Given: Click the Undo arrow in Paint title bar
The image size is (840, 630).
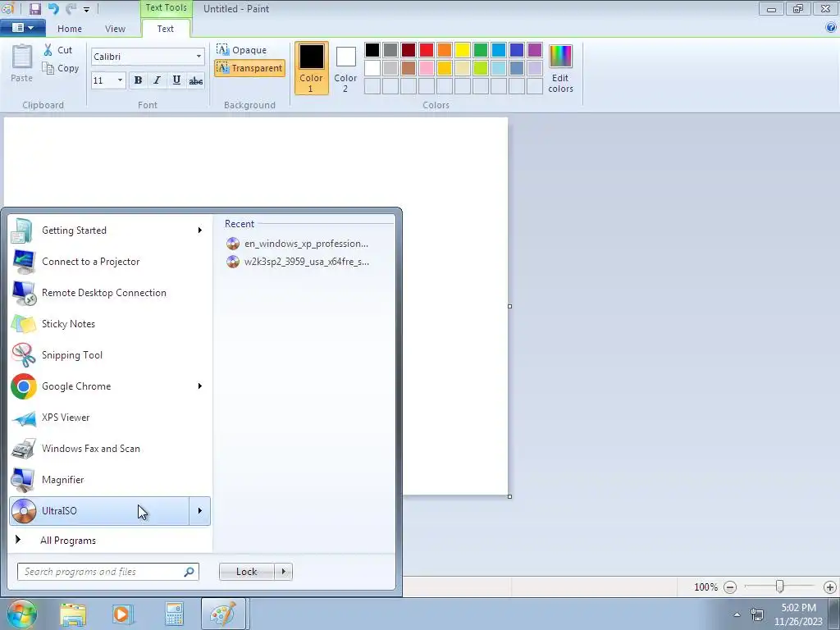Looking at the screenshot, I should pos(53,8).
